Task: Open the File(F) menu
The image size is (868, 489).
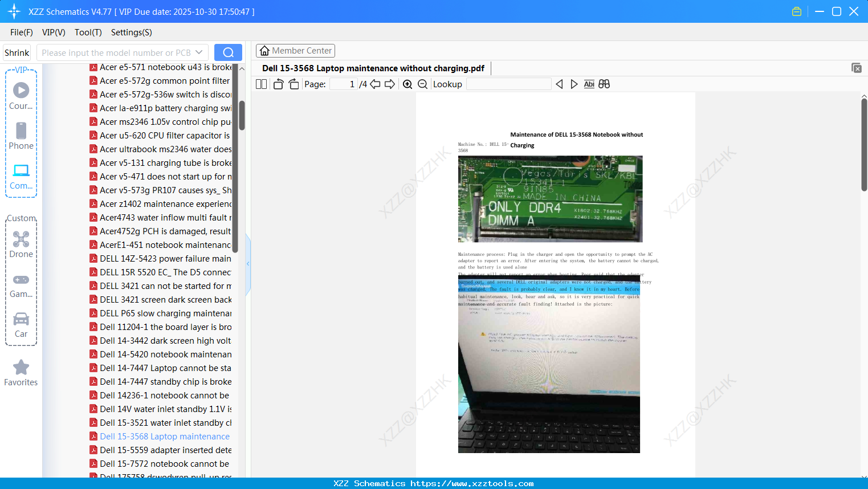Action: 22,32
